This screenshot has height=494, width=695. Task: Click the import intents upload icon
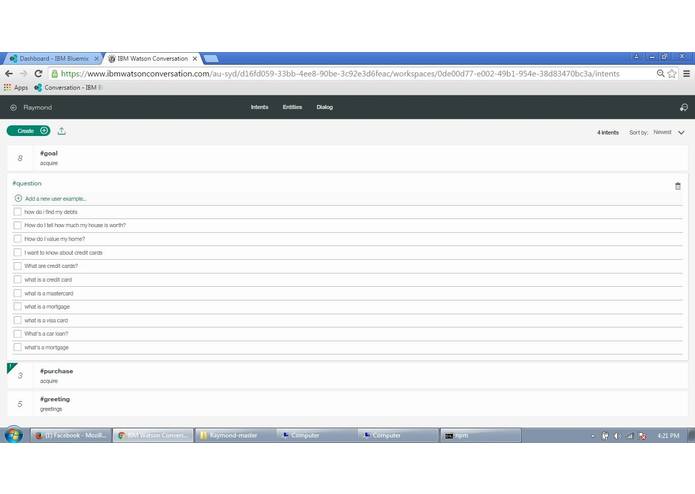pyautogui.click(x=62, y=131)
